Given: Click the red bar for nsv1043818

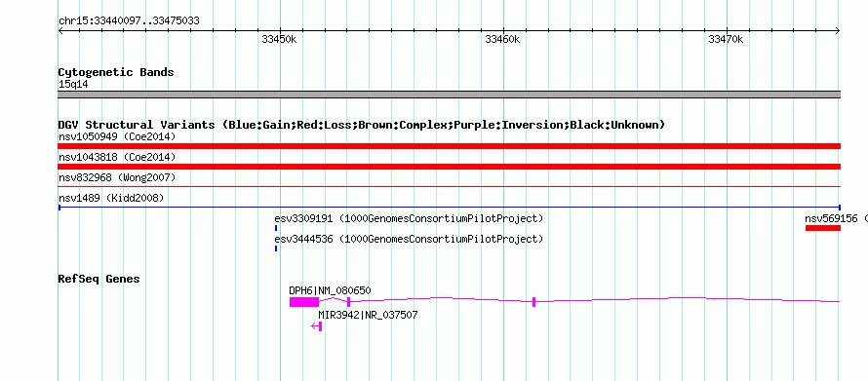Looking at the screenshot, I should coord(449,167).
